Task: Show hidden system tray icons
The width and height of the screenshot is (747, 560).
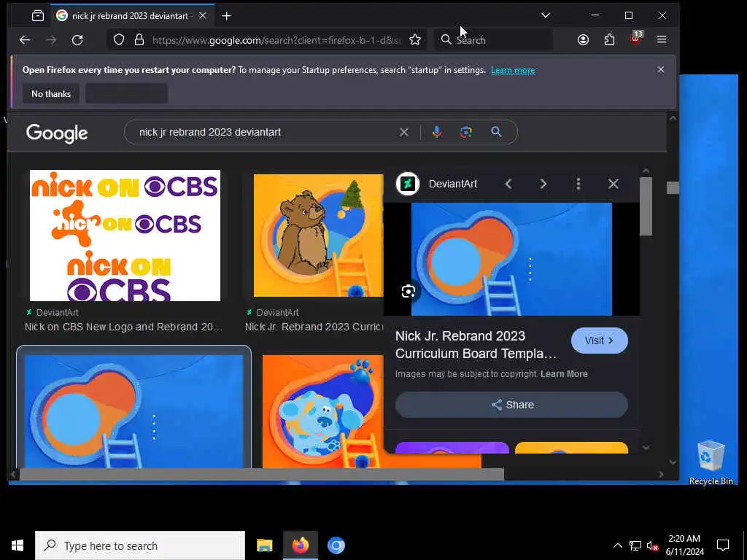Action: click(617, 545)
